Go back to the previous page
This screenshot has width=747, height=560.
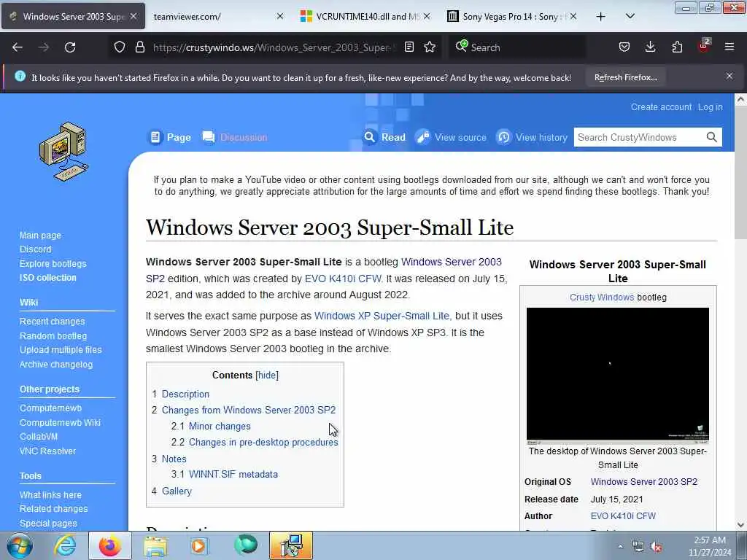tap(18, 47)
